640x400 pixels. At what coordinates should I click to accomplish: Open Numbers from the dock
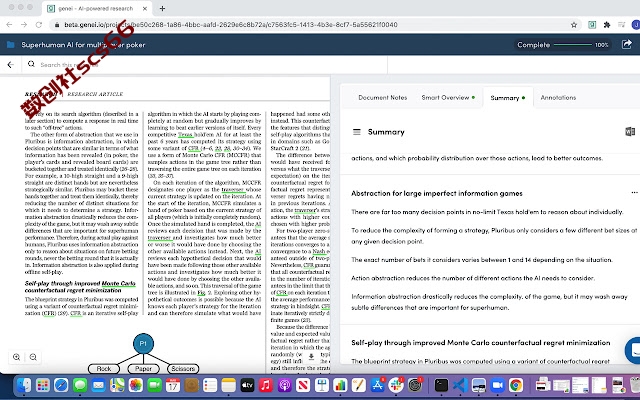coord(340,385)
